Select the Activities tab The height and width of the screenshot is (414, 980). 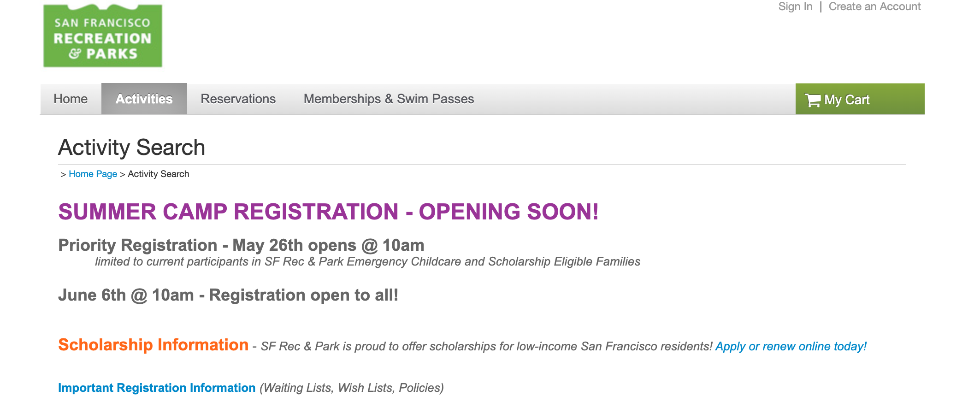tap(144, 99)
